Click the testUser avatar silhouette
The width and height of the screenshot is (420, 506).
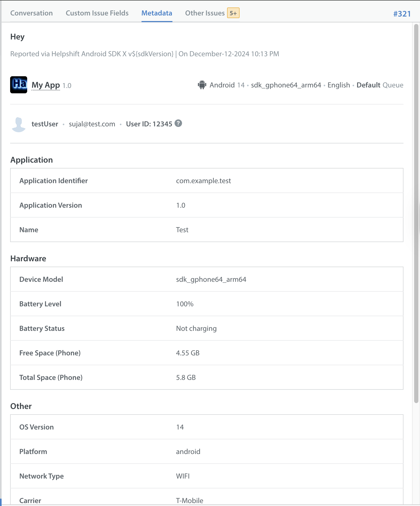tap(19, 124)
